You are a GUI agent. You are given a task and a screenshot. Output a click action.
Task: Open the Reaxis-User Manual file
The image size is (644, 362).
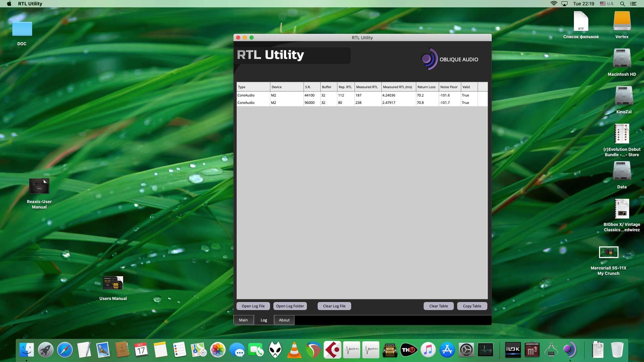point(39,186)
